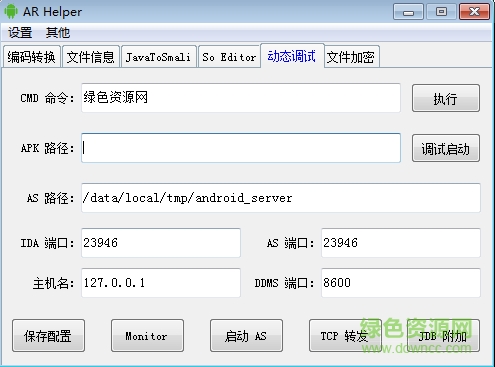Viewport: 495px width, 367px height.
Task: Click the TCP 转发 button
Action: [345, 336]
